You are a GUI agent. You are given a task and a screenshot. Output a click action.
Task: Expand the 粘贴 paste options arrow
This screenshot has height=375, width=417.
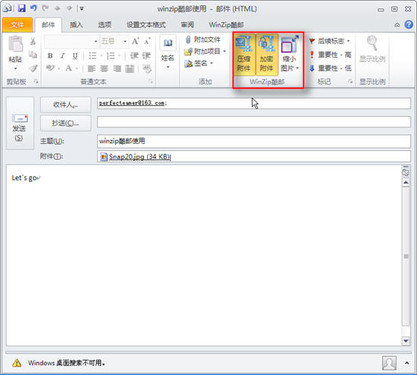[15, 69]
